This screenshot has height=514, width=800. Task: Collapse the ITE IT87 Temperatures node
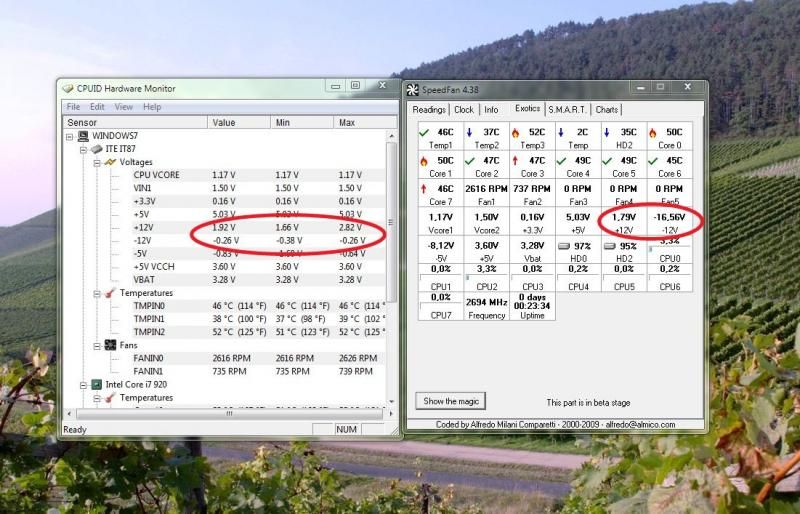coord(97,293)
